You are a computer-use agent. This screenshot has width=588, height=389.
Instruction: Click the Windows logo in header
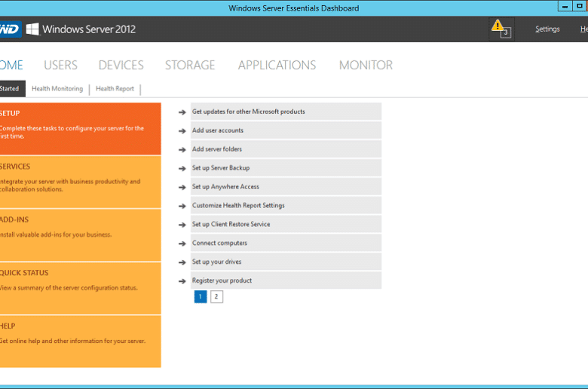tap(32, 29)
